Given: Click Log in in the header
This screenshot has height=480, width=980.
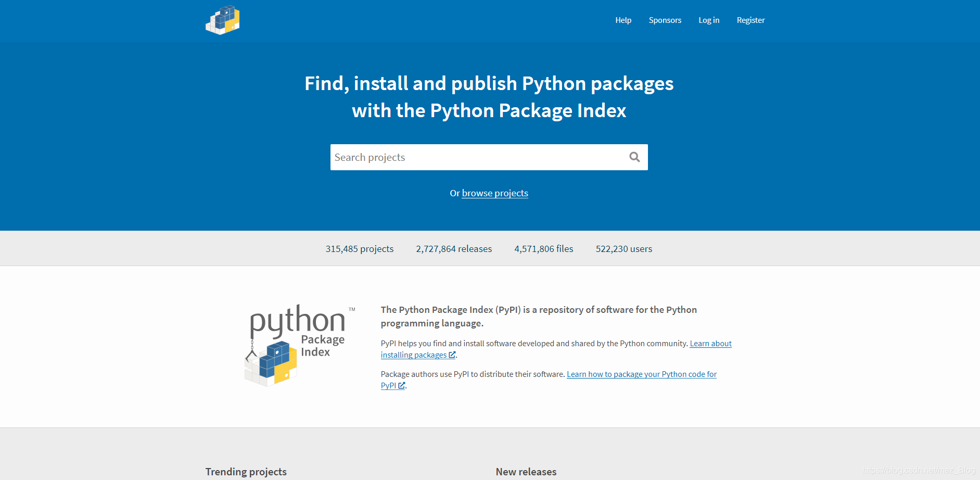Looking at the screenshot, I should pyautogui.click(x=709, y=20).
